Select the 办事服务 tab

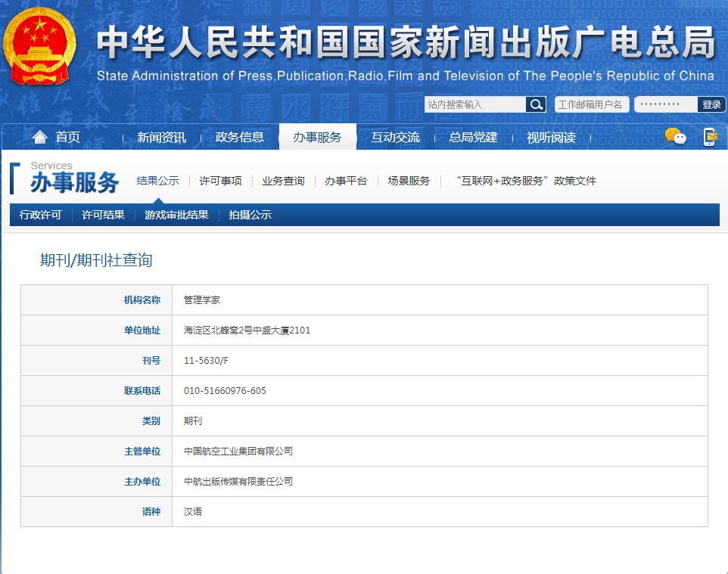(x=317, y=137)
